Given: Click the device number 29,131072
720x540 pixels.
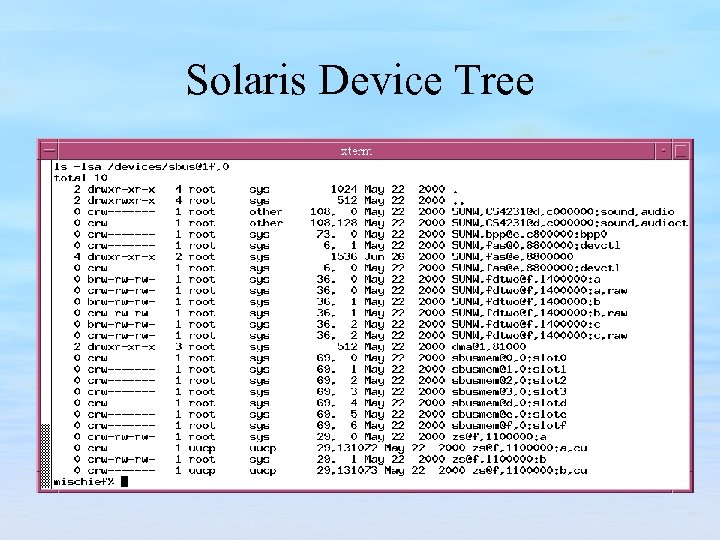Looking at the screenshot, I should click(347, 448).
